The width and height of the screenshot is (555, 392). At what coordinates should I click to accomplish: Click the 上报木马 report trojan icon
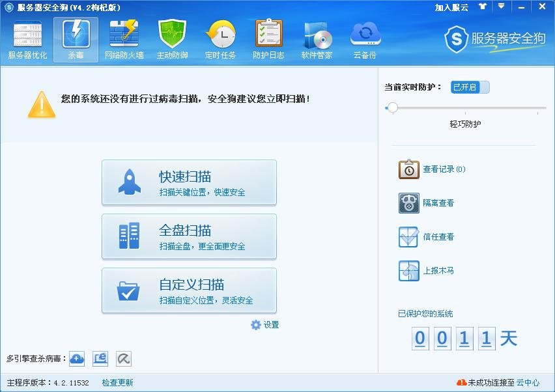pos(409,271)
